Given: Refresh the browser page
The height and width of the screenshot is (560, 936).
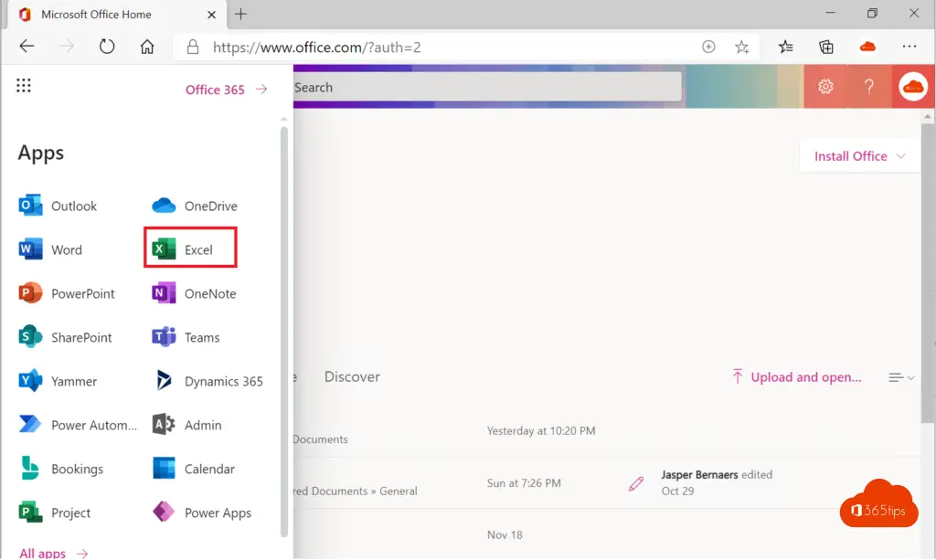Looking at the screenshot, I should tap(107, 47).
